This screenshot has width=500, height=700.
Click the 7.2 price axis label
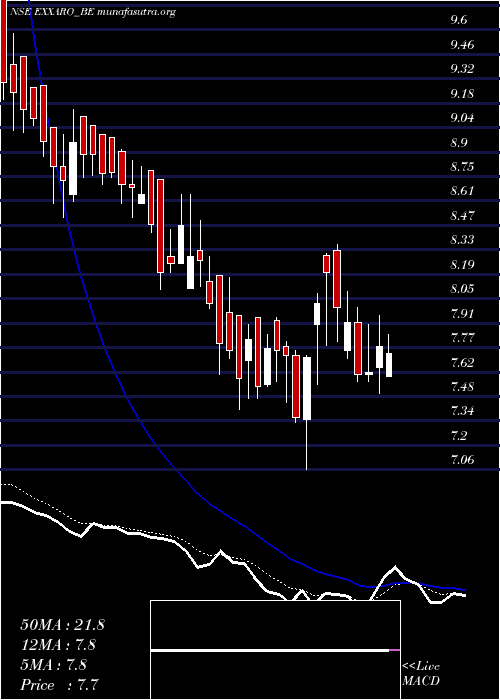(x=458, y=435)
